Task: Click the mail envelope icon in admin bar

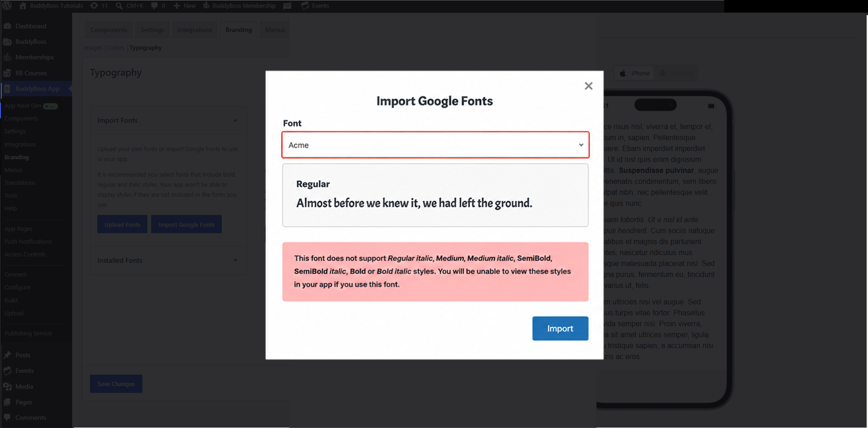Action: point(288,5)
